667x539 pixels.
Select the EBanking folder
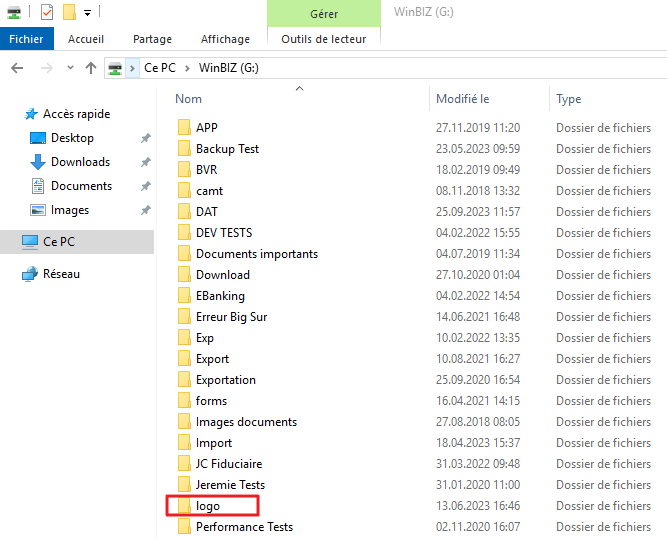click(x=220, y=296)
